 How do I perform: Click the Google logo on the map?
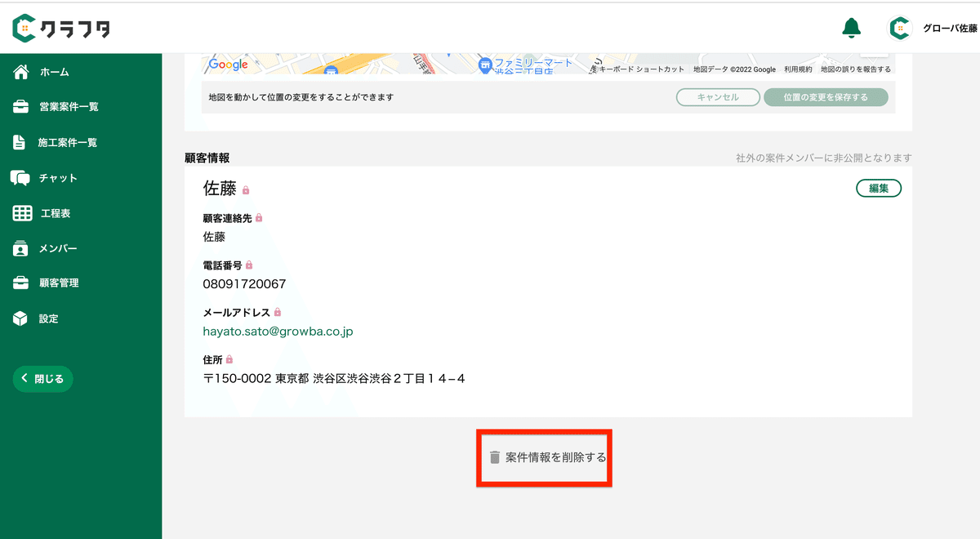click(228, 65)
